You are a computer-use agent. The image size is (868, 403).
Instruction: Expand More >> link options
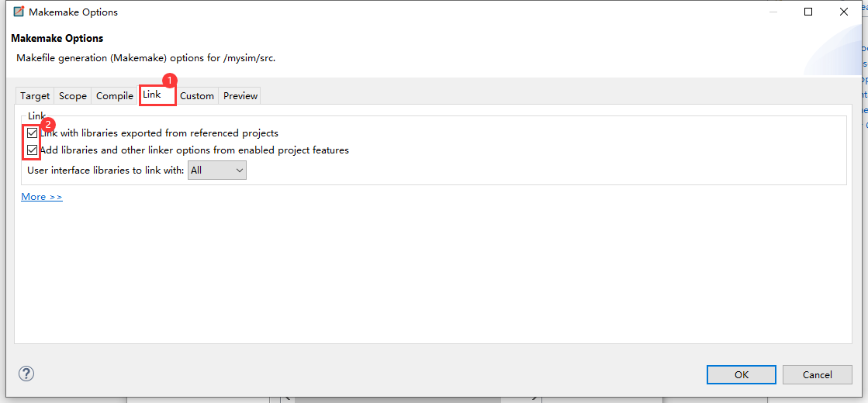42,197
